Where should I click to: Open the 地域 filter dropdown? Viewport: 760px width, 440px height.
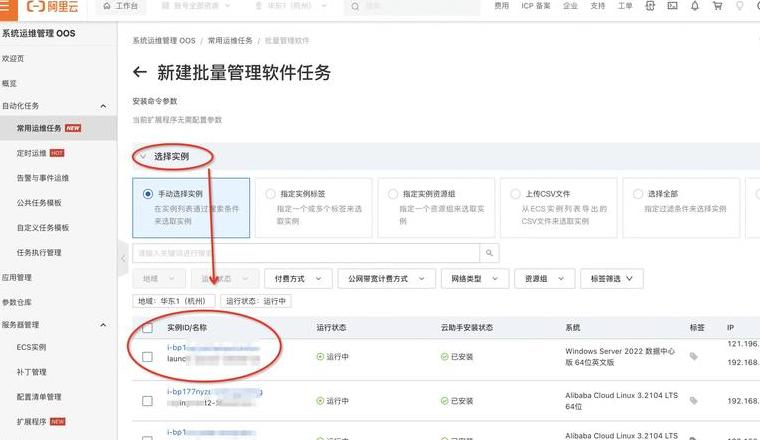[x=158, y=279]
